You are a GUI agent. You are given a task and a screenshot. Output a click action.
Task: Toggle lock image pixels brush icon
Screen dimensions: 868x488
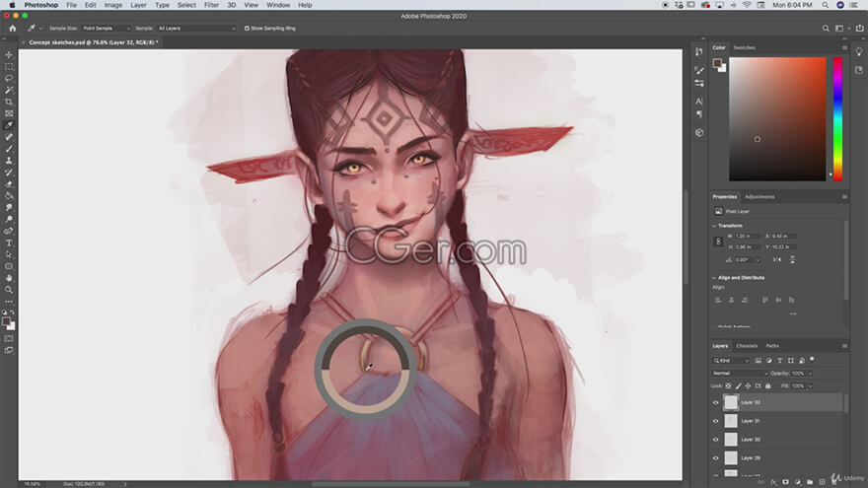pos(739,385)
